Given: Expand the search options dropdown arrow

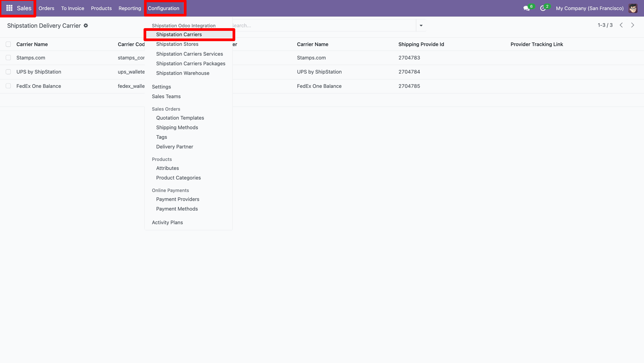Looking at the screenshot, I should point(421,25).
